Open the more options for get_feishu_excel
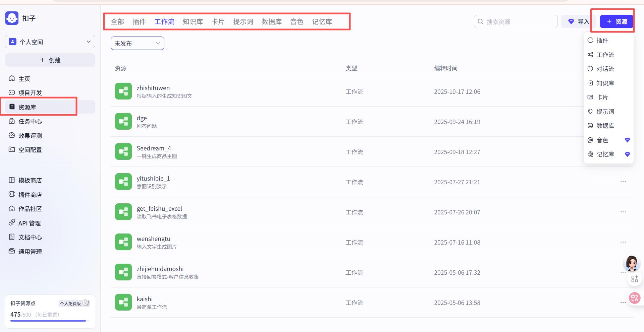Screen dimensions: 644x332 tap(623, 212)
